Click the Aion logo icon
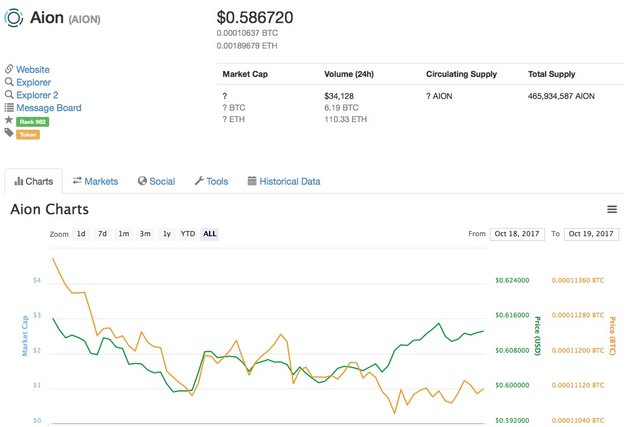The image size is (640, 427). pos(13,18)
